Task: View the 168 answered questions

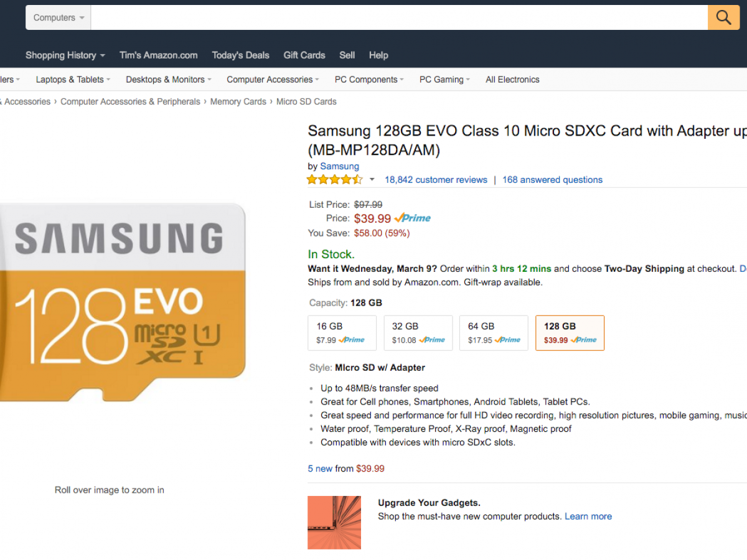Action: (x=552, y=180)
